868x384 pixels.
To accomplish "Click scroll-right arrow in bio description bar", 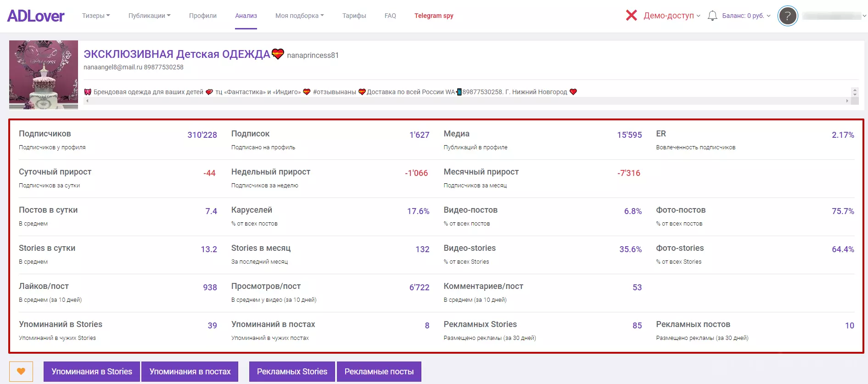I will tap(847, 101).
